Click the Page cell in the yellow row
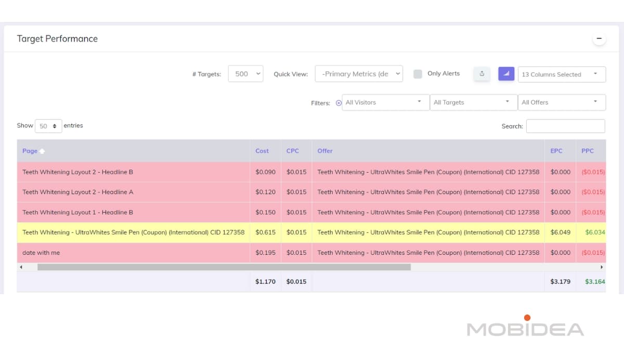The width and height of the screenshot is (624, 364). point(134,232)
